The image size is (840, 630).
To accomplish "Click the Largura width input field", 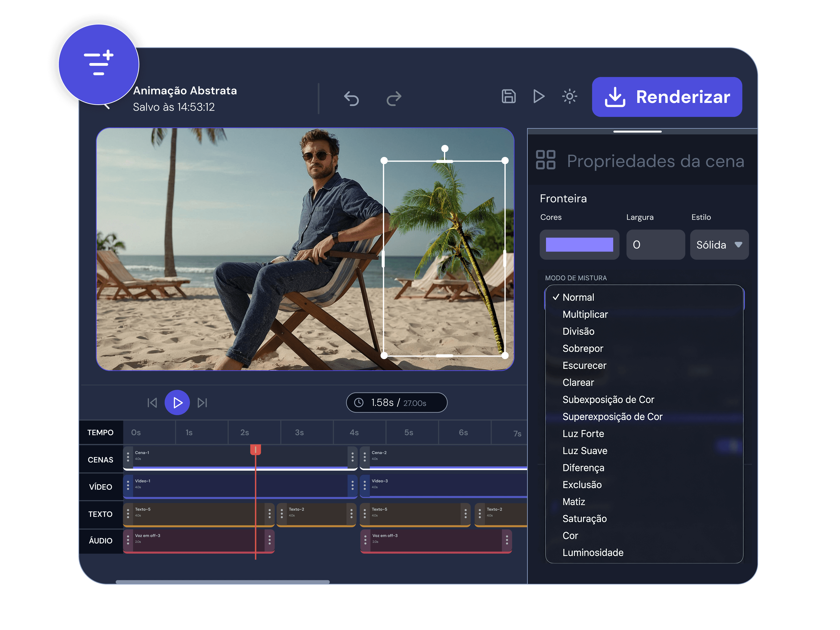I will point(655,245).
